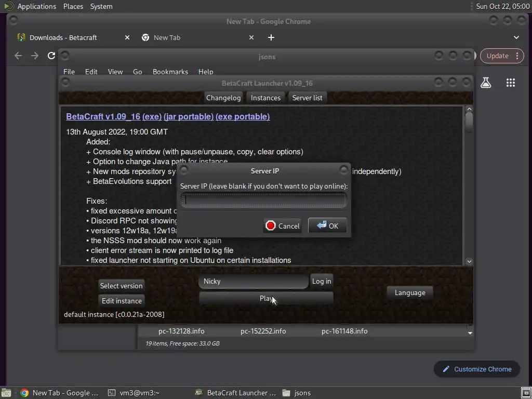Switch to BetaCraft Launcher taskbar item

[236, 393]
